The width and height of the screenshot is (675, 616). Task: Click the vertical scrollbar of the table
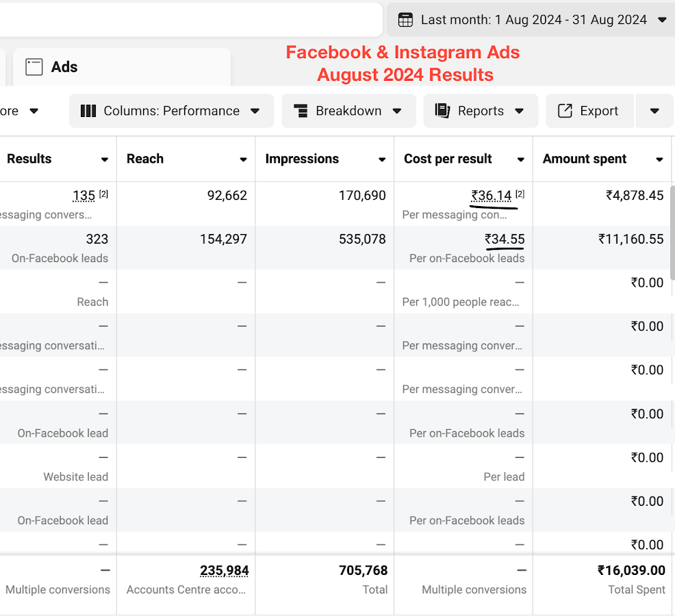click(672, 233)
